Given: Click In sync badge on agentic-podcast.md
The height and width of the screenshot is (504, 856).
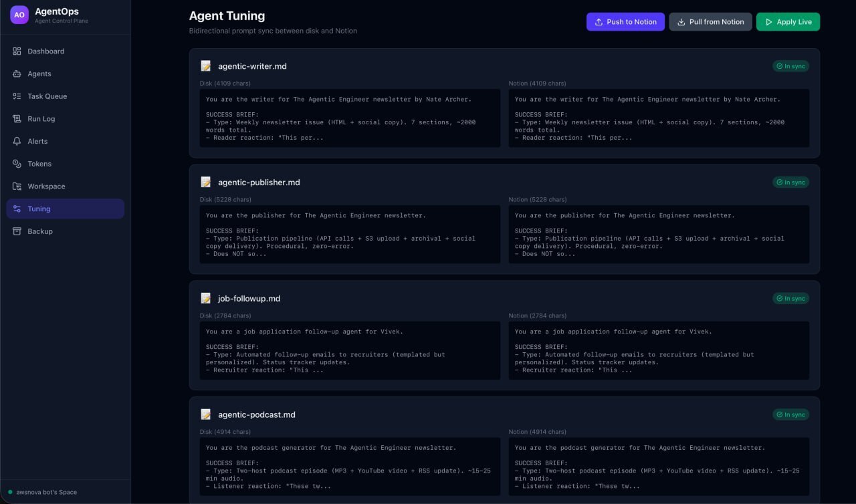Looking at the screenshot, I should 790,414.
